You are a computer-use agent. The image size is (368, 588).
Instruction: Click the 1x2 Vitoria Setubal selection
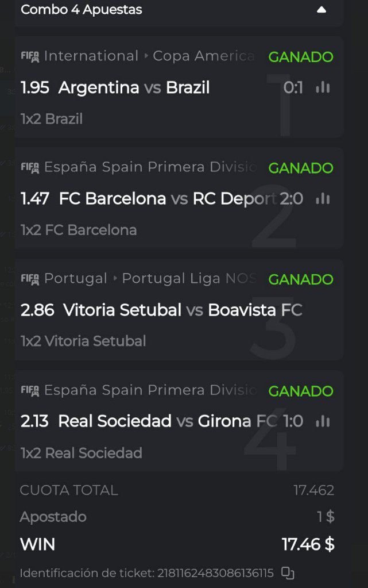pyautogui.click(x=83, y=341)
